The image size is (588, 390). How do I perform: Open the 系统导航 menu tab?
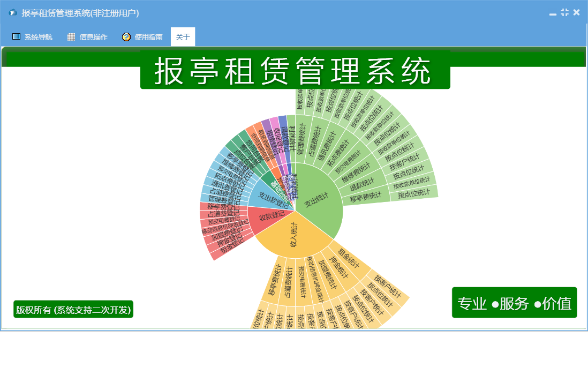tap(33, 37)
